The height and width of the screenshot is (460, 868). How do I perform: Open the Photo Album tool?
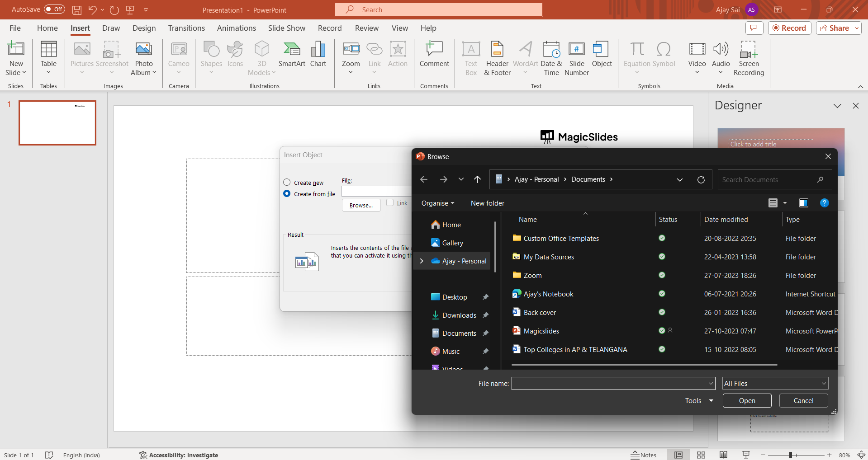[x=143, y=58]
